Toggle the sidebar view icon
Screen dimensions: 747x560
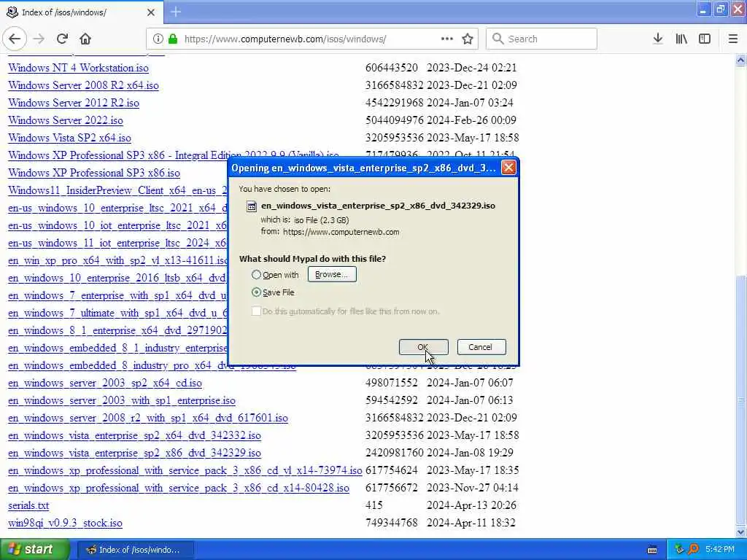(x=705, y=39)
